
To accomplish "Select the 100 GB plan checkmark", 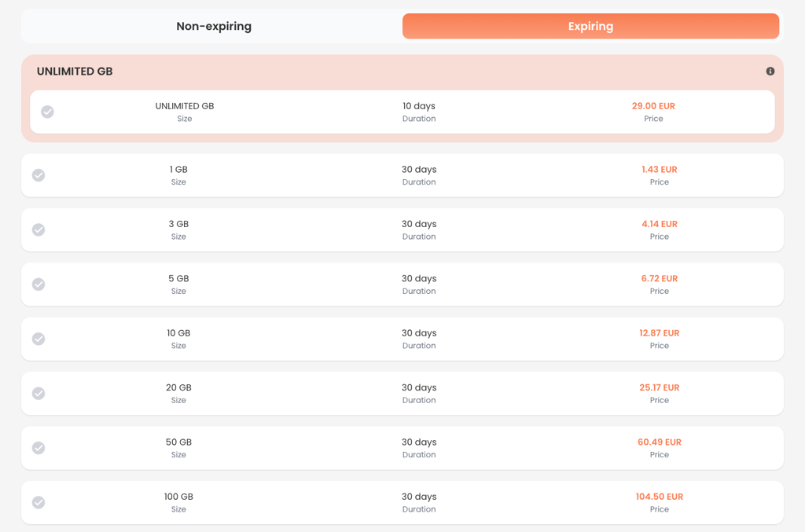I will (x=39, y=502).
